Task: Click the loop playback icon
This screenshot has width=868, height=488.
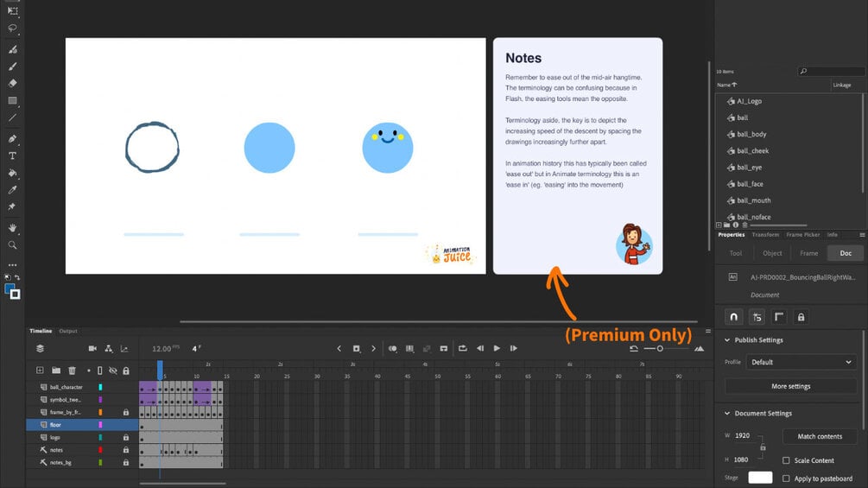Action: [x=462, y=348]
